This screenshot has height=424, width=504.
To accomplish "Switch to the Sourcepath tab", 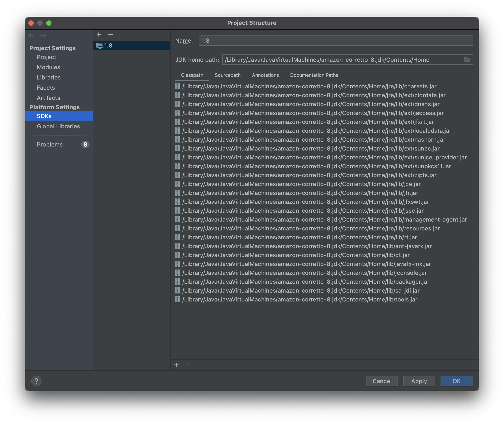I will [x=227, y=75].
